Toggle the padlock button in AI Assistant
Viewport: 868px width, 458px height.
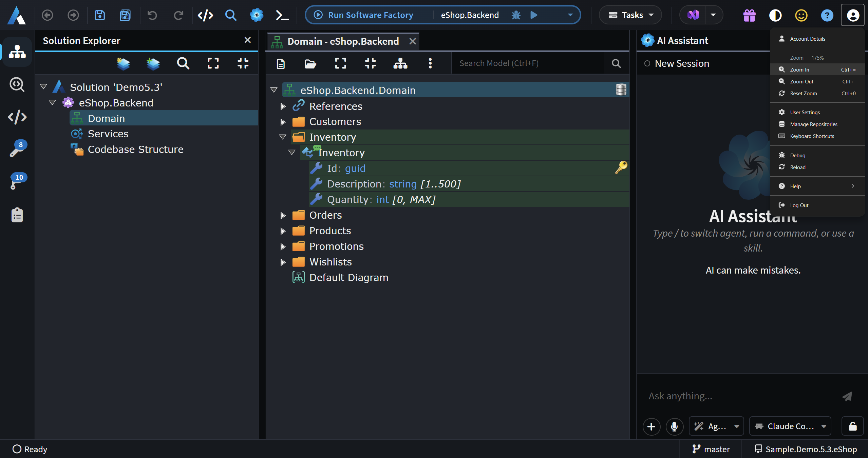853,426
